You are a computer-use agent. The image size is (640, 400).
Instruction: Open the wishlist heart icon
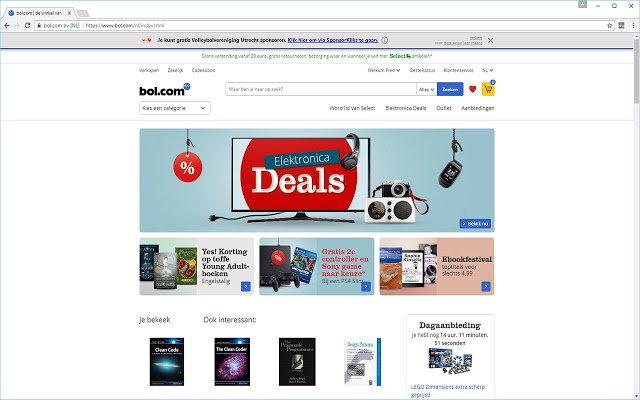pyautogui.click(x=473, y=89)
